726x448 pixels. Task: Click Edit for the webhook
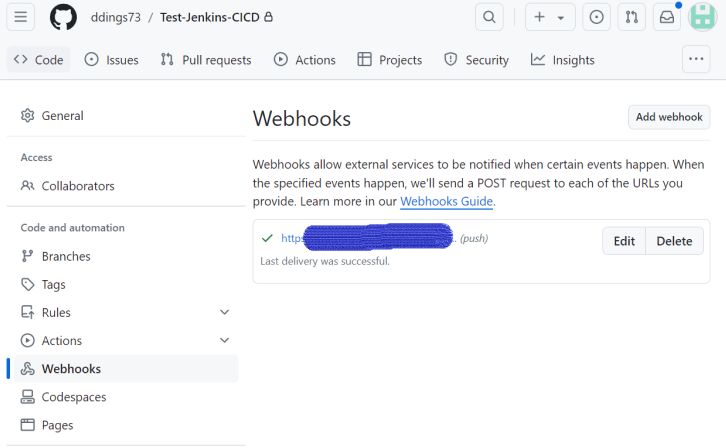(624, 241)
